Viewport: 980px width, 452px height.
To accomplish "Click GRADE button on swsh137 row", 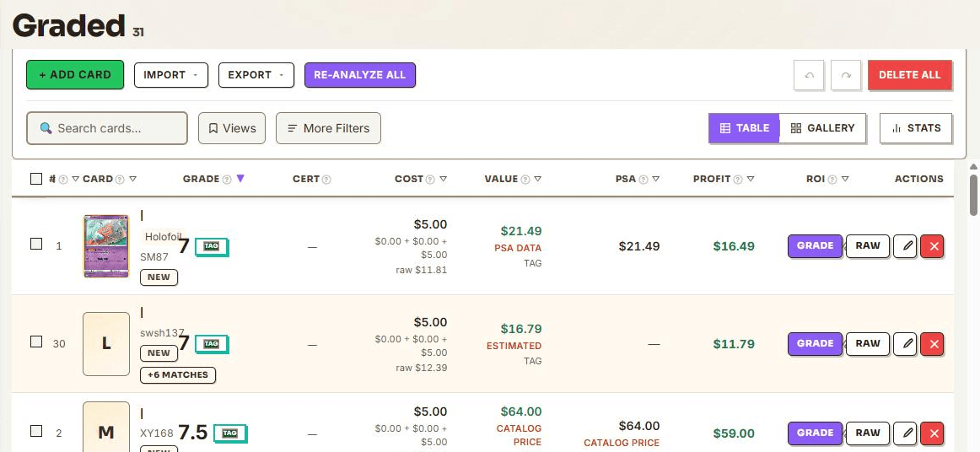I will (815, 343).
